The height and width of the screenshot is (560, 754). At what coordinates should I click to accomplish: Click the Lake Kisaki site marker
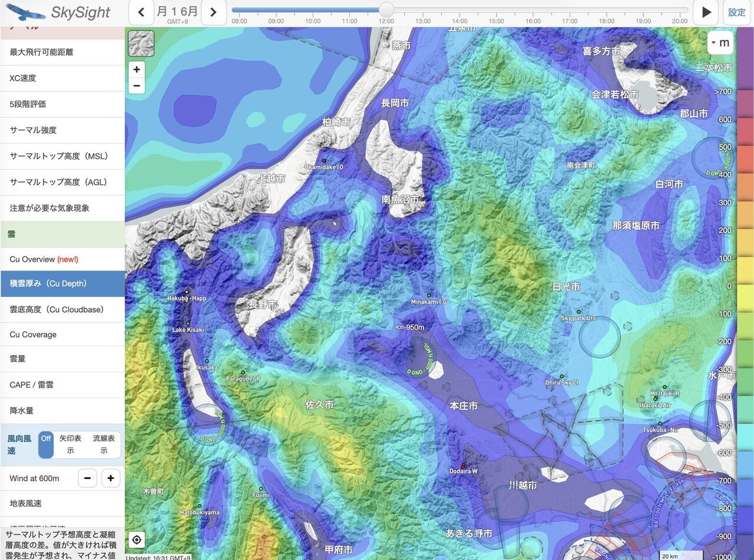pos(188,323)
